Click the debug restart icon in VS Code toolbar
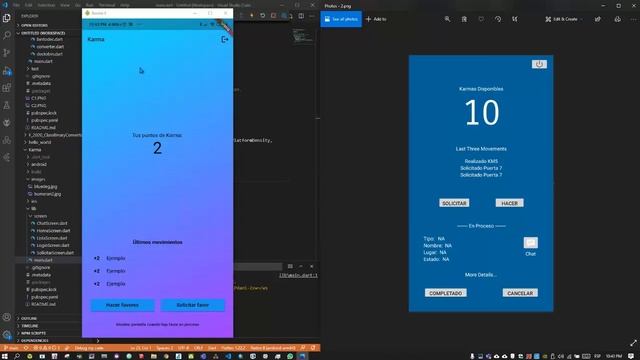 coord(262,16)
